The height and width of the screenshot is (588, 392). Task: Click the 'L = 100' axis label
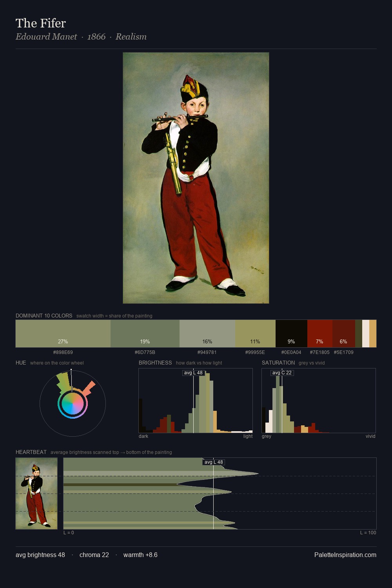pos(368,533)
